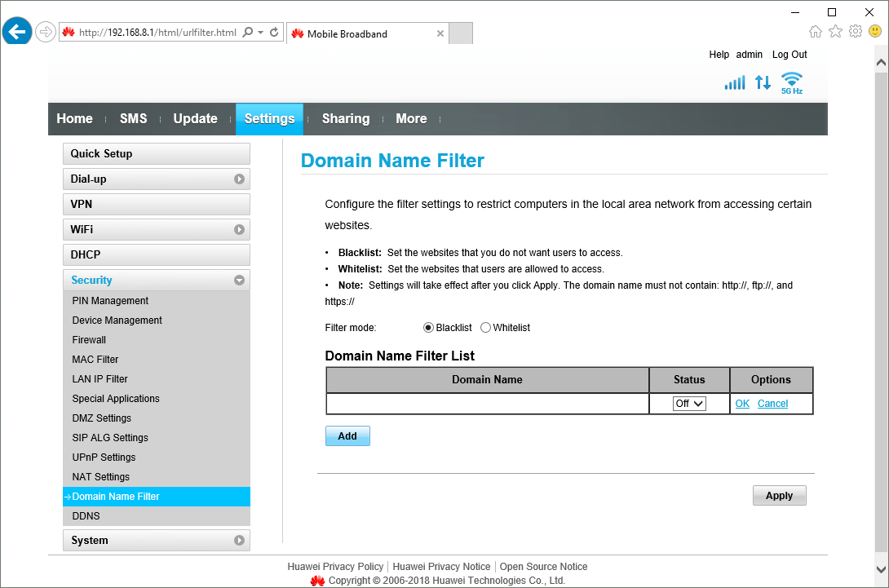This screenshot has height=588, width=889.
Task: Click the Add button
Action: pyautogui.click(x=347, y=436)
